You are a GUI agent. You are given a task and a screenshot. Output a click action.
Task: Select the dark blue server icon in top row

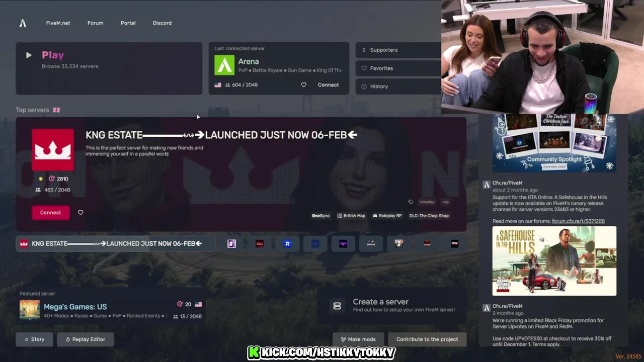click(x=315, y=244)
